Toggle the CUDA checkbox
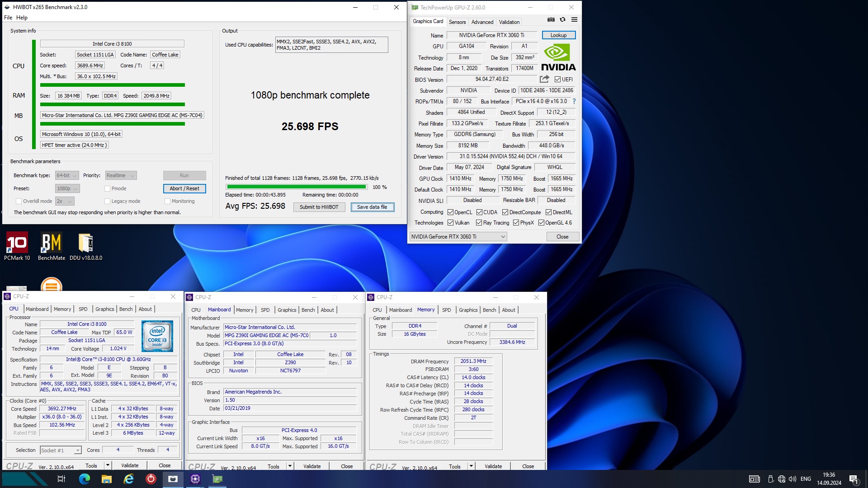 479,212
